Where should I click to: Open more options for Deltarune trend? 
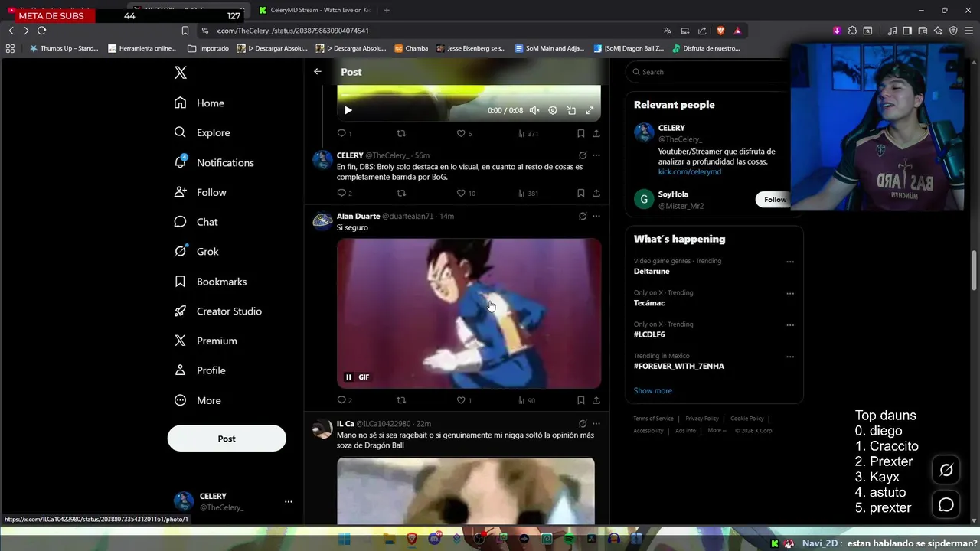coord(790,262)
